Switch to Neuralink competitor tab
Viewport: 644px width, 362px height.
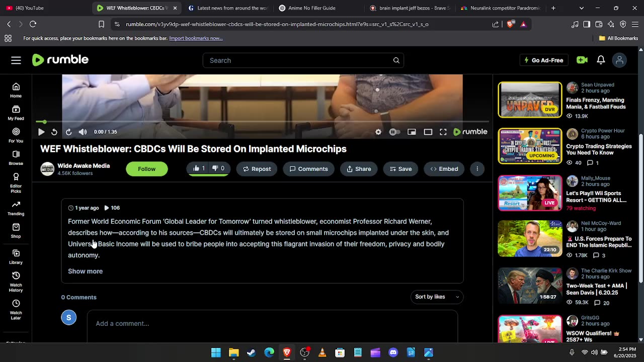click(x=501, y=8)
